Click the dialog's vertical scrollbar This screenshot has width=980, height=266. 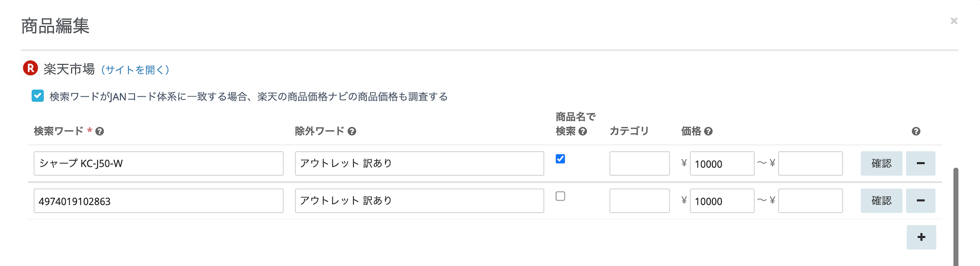956,215
